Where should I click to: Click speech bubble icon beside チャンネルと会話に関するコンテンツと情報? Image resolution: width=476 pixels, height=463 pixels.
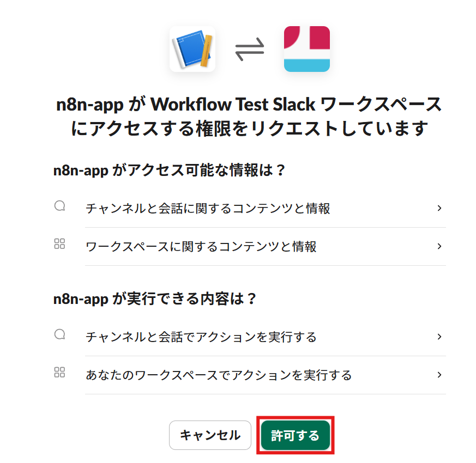(60, 206)
